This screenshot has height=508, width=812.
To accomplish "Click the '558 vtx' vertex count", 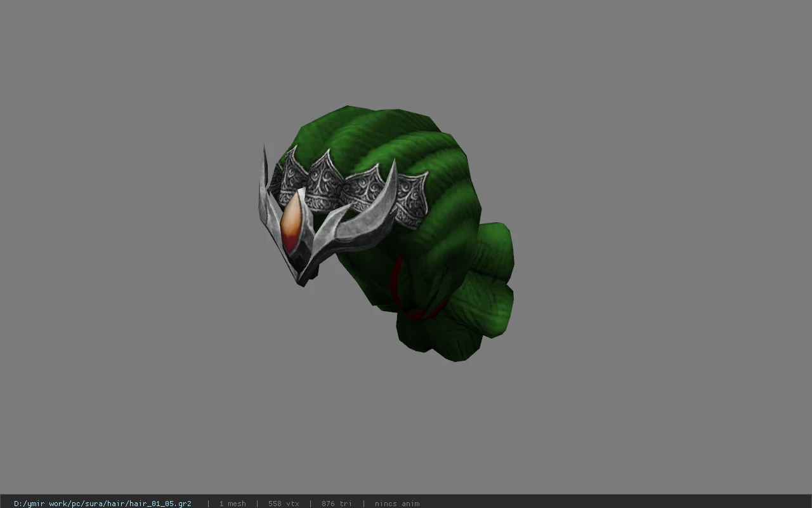I will point(284,504).
